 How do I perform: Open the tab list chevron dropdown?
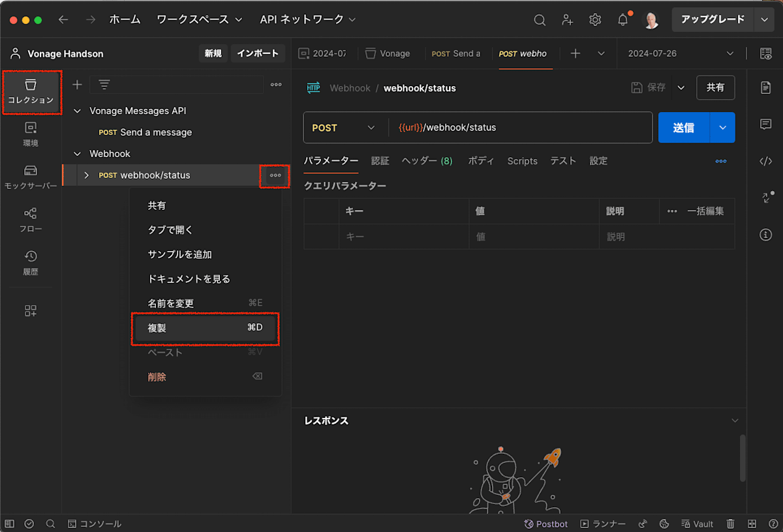(602, 53)
